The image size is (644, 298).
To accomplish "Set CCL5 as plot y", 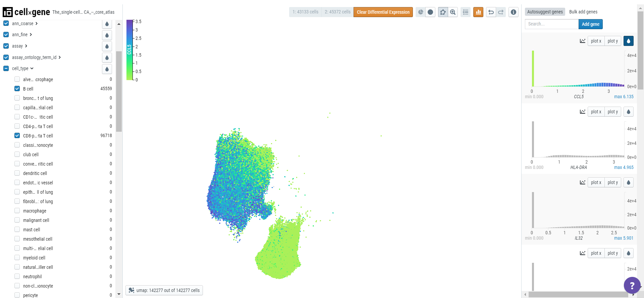I will click(613, 41).
